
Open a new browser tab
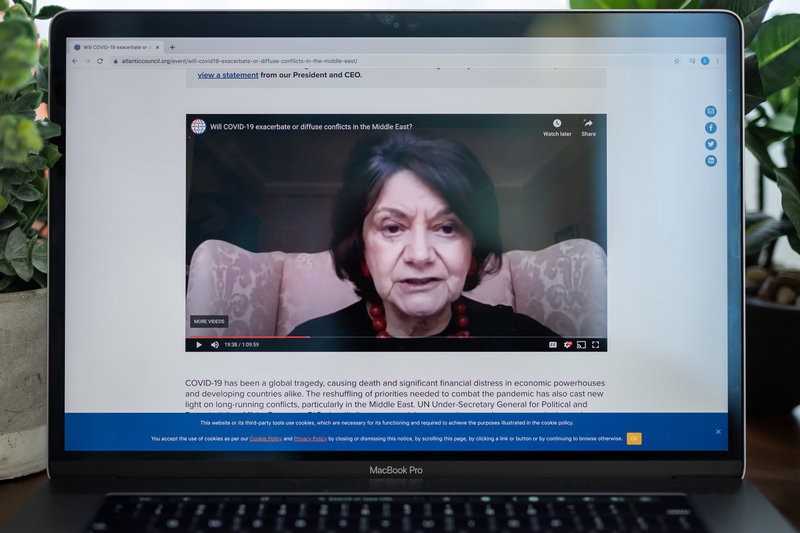(x=172, y=47)
